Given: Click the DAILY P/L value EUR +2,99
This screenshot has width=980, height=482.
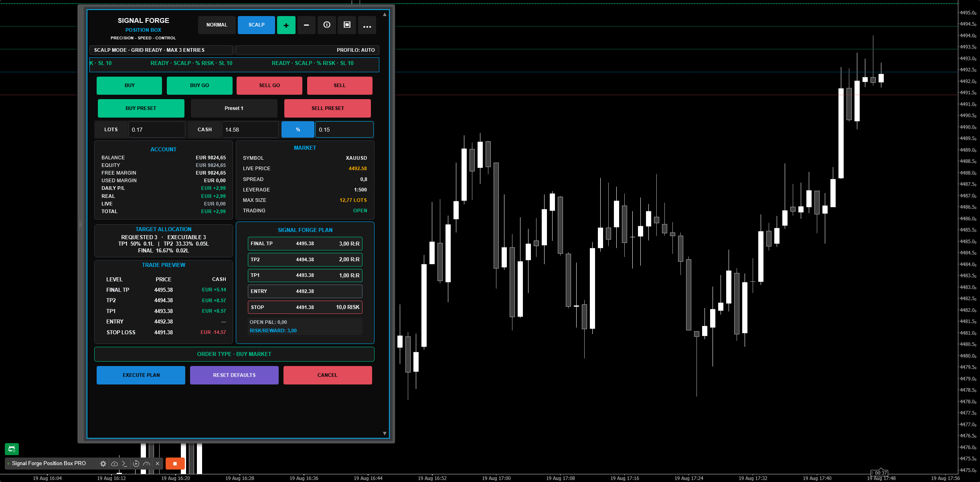Looking at the screenshot, I should pyautogui.click(x=213, y=188).
